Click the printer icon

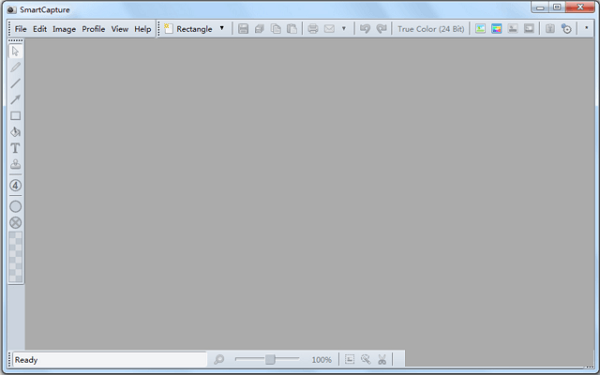coord(313,29)
